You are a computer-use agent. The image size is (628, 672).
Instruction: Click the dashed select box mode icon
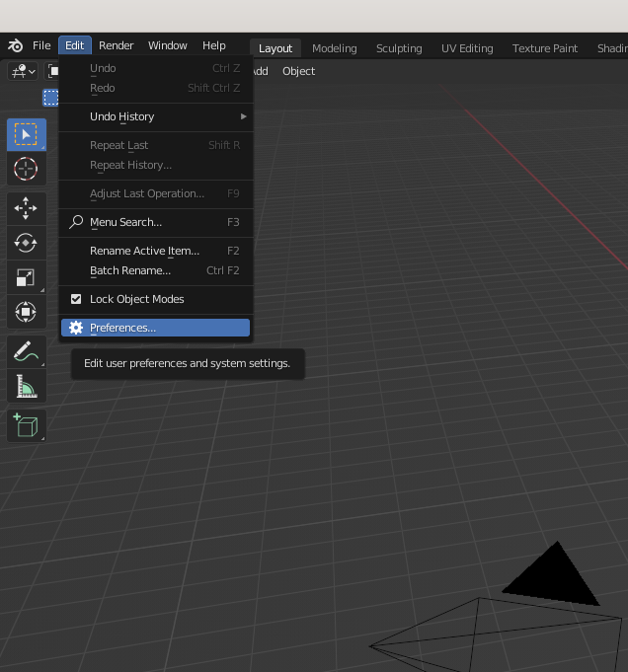tap(50, 98)
